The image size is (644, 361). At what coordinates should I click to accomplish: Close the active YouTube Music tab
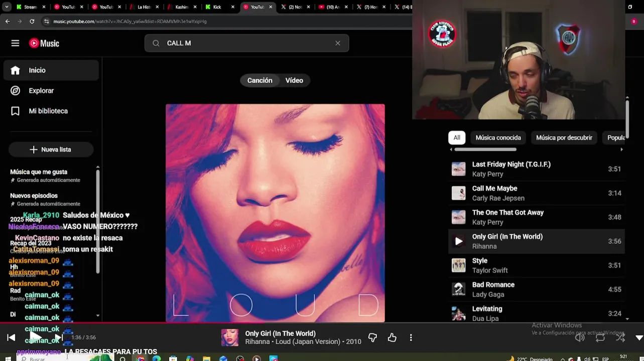(271, 7)
